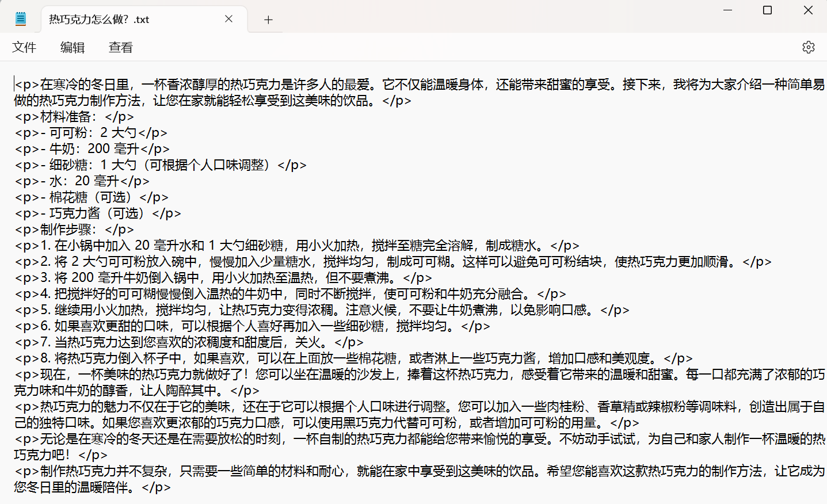Click the Notepad app icon

21,19
